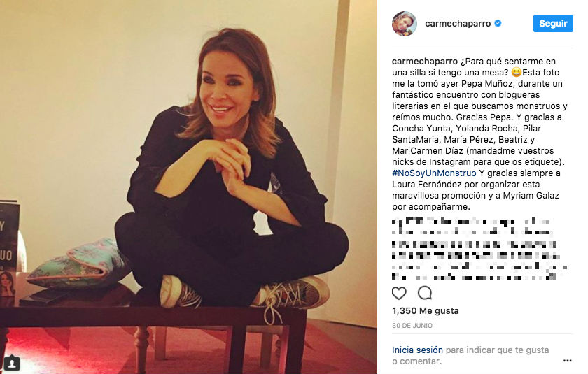The width and height of the screenshot is (588, 374).
Task: Open carmechaparro username in header
Action: pyautogui.click(x=458, y=24)
